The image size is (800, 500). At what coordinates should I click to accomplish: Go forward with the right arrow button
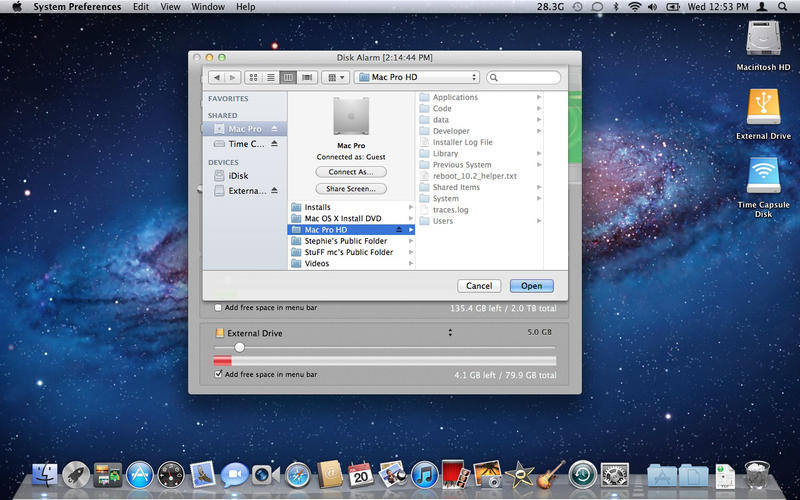tap(232, 78)
